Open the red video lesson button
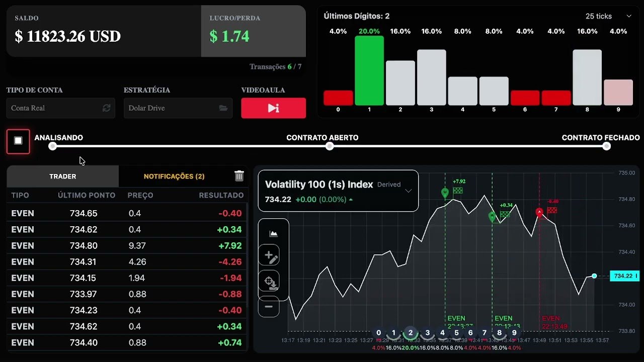The image size is (644, 362). click(x=273, y=108)
